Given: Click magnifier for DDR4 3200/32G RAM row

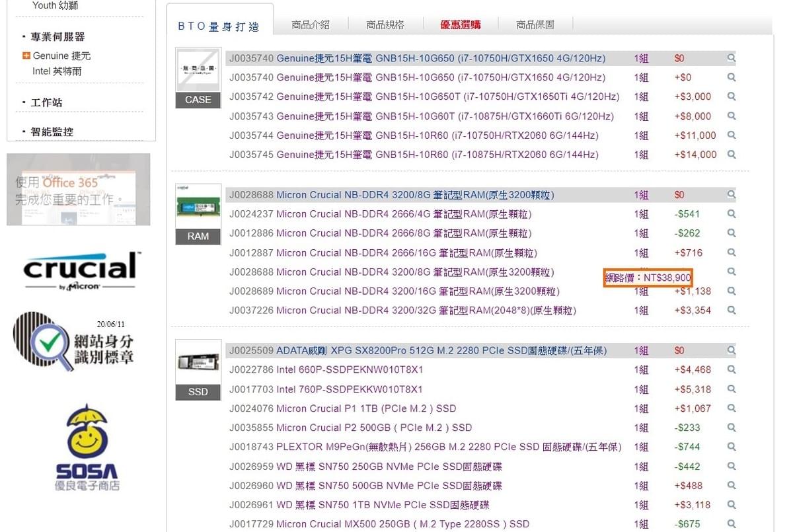Looking at the screenshot, I should click(x=732, y=310).
